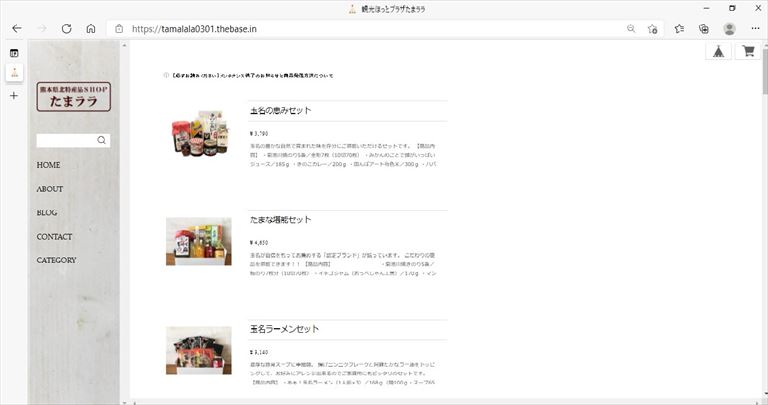Open the browser home page

pos(91,28)
